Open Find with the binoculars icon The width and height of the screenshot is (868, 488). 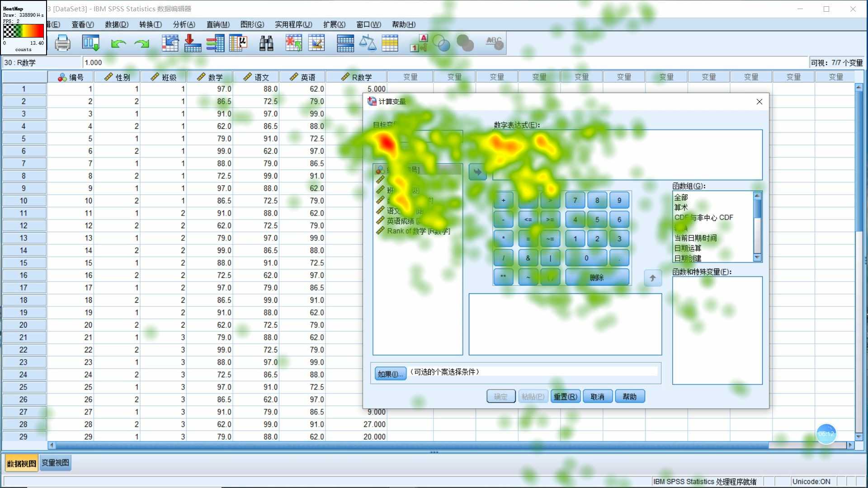[x=266, y=43]
